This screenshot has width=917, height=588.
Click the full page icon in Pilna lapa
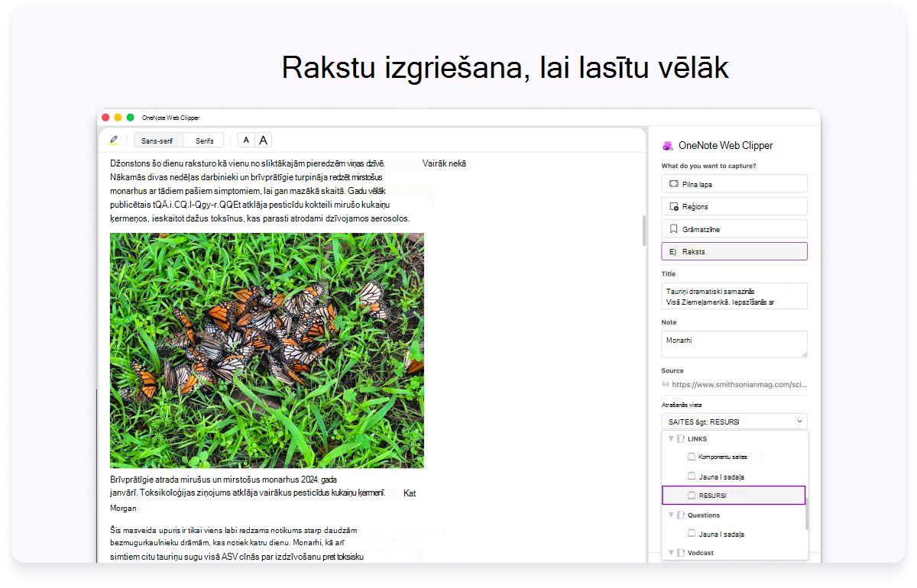click(x=674, y=184)
